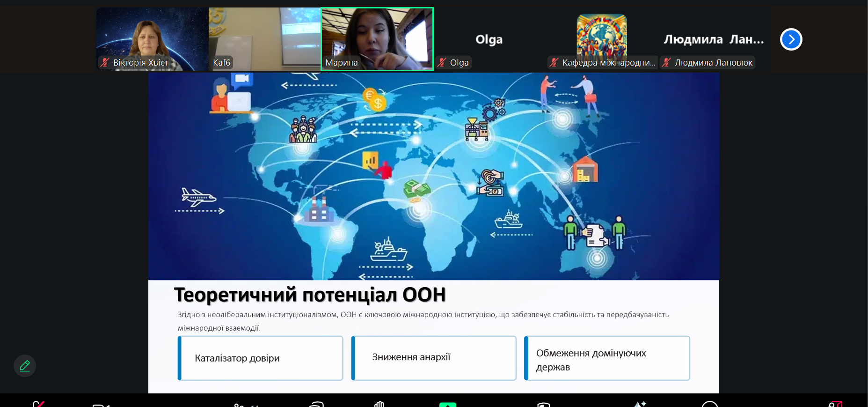Image resolution: width=868 pixels, height=407 pixels.
Task: Click the paragraph starting "Згідно з неоліберальним інституціоналізмом"
Action: pos(423,321)
